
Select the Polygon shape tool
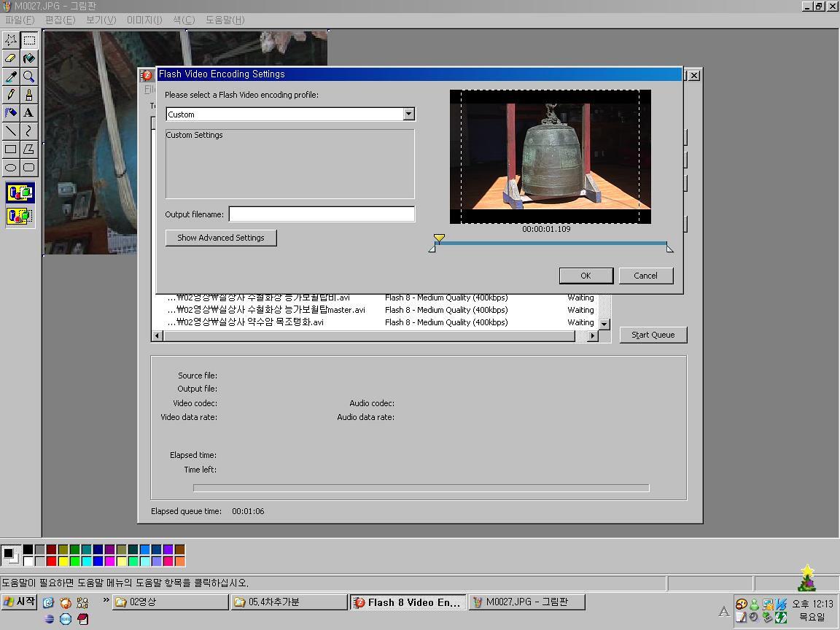[x=29, y=149]
